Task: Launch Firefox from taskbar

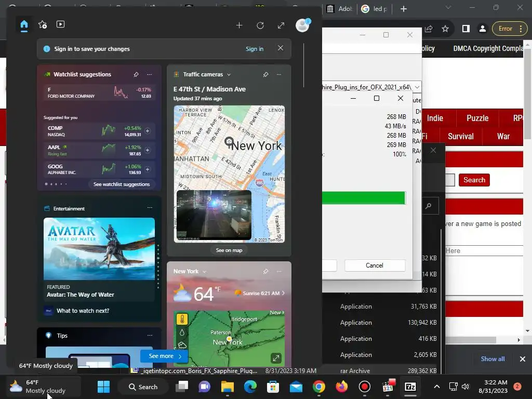Action: pos(342,387)
